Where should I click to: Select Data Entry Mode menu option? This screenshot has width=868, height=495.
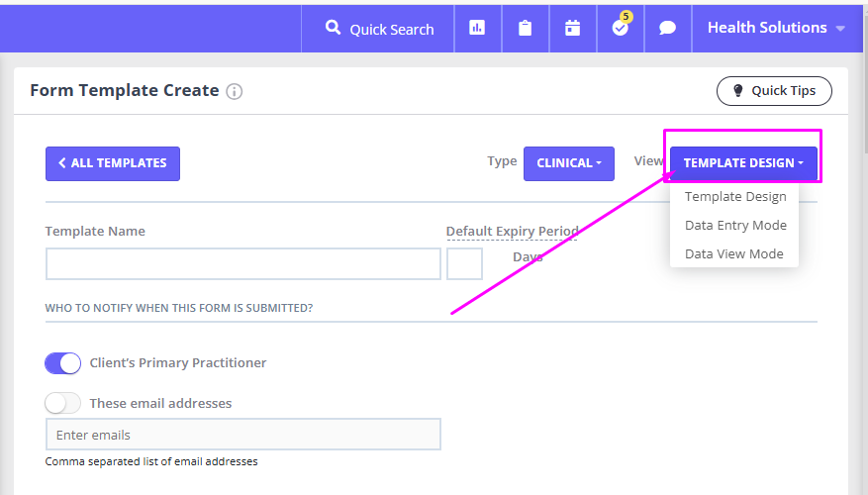point(735,226)
